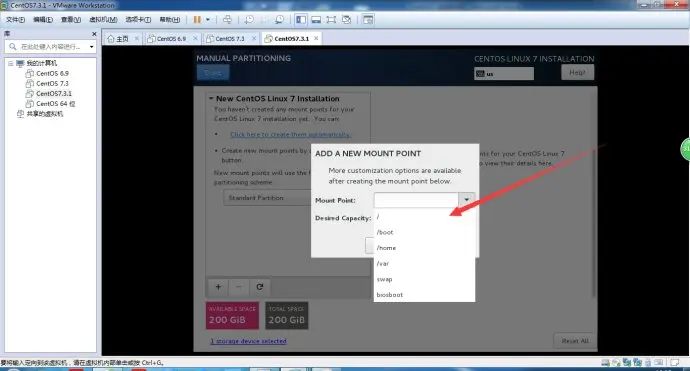The image size is (690, 371).
Task: Select 我的计算机 in the library
Action: coord(41,63)
